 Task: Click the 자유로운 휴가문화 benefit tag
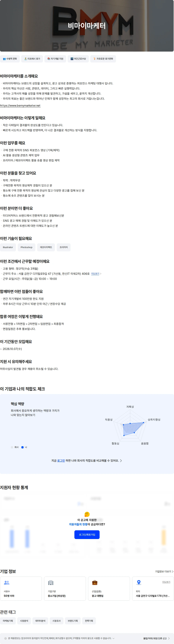[x=103, y=59]
